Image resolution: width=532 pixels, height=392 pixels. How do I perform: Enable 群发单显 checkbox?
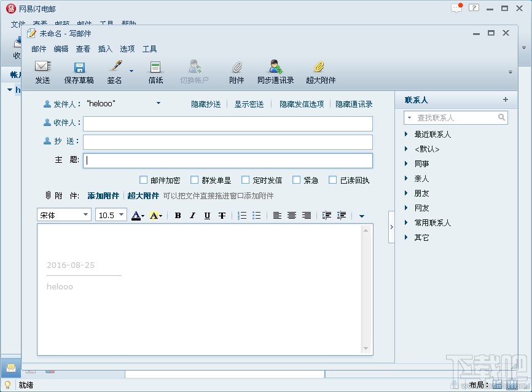194,179
